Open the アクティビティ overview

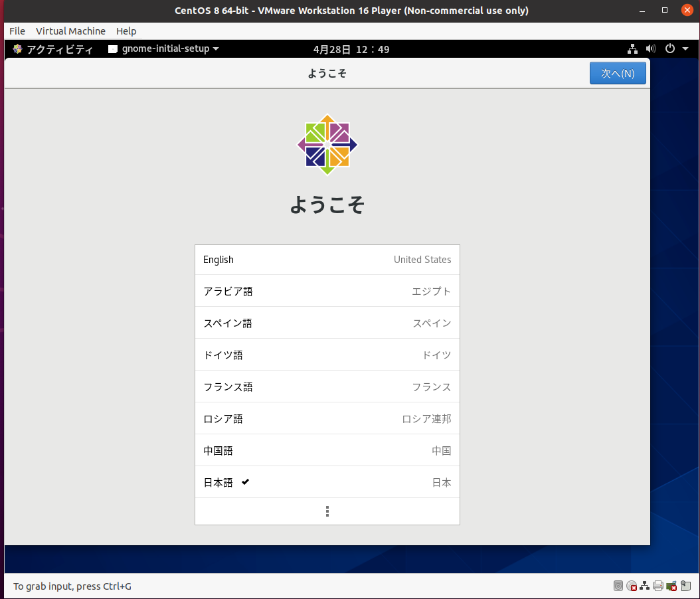tap(52, 49)
